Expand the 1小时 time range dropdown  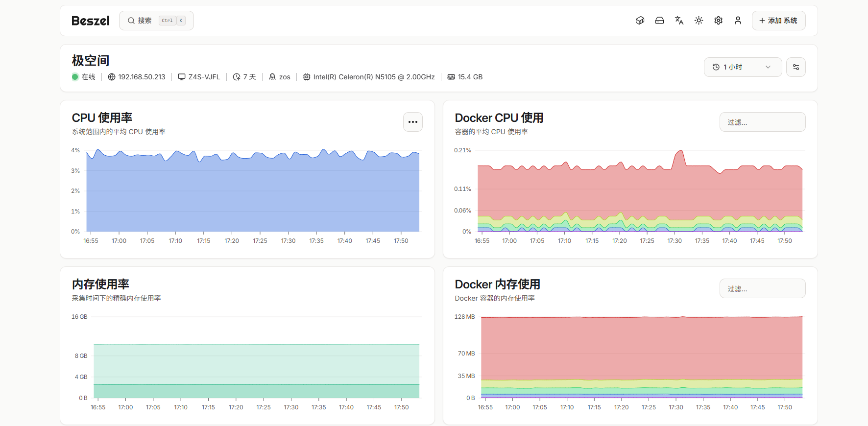click(x=742, y=67)
